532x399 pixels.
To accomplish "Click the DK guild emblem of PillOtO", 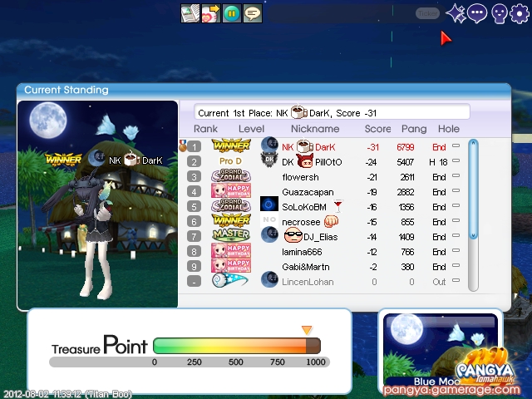I will (269, 160).
